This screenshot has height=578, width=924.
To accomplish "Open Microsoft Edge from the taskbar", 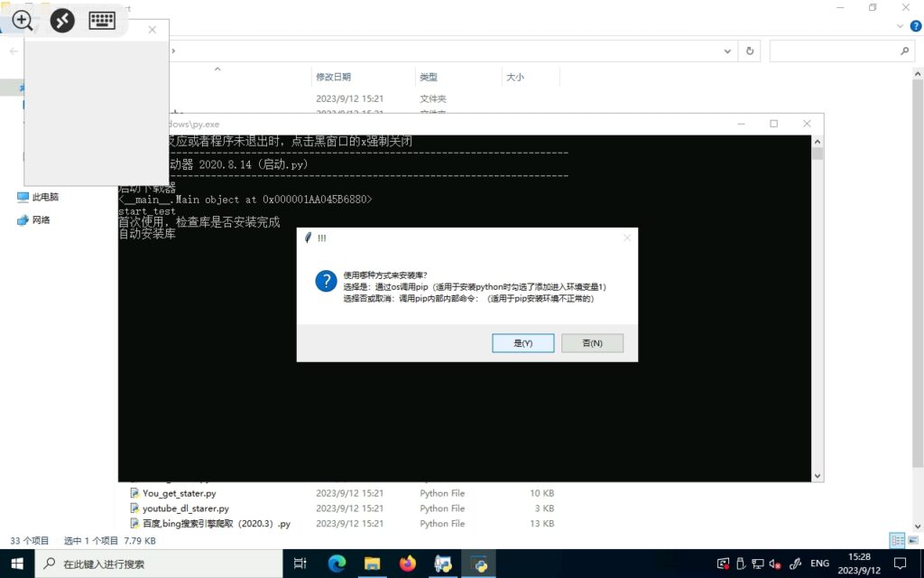I will click(x=337, y=564).
